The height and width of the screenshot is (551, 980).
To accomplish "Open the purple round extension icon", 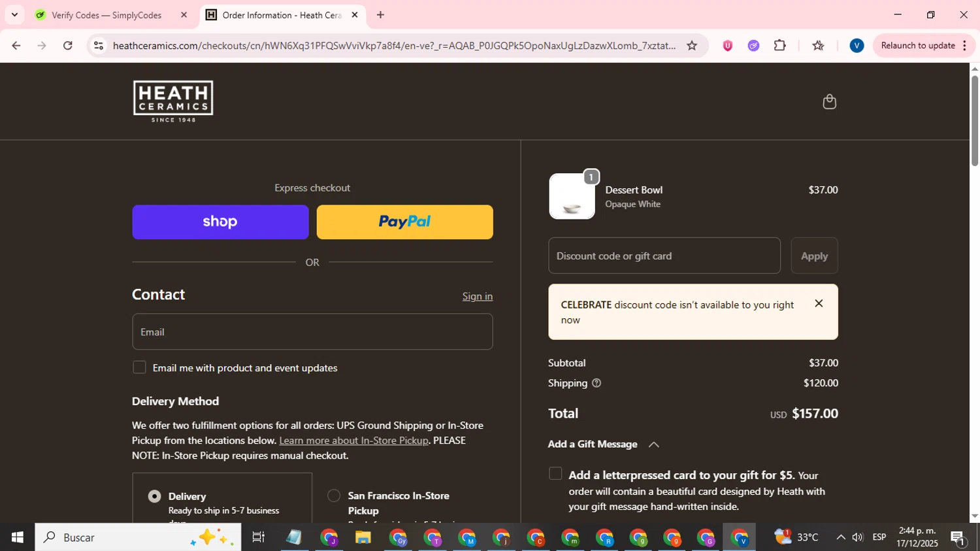I will 753,46.
